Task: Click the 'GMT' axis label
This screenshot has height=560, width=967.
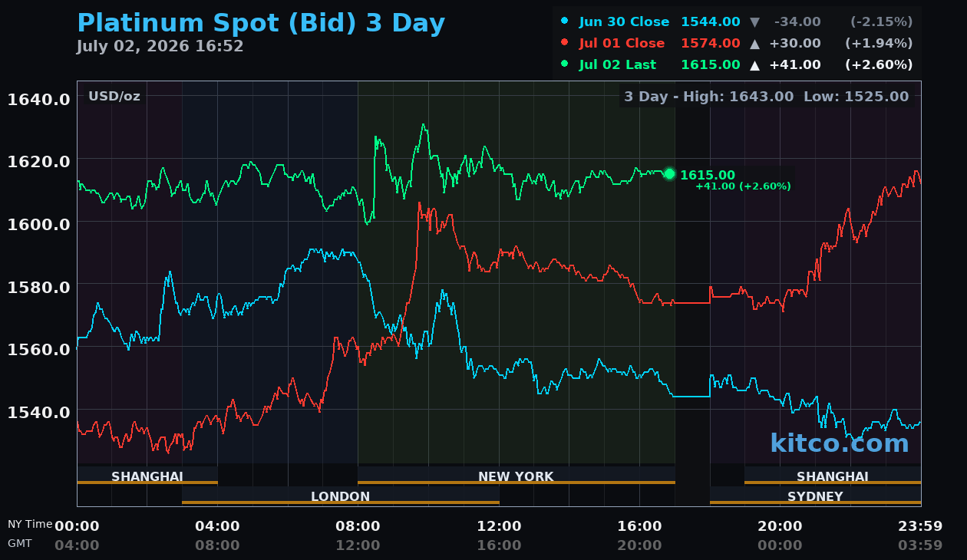Action: click(20, 543)
